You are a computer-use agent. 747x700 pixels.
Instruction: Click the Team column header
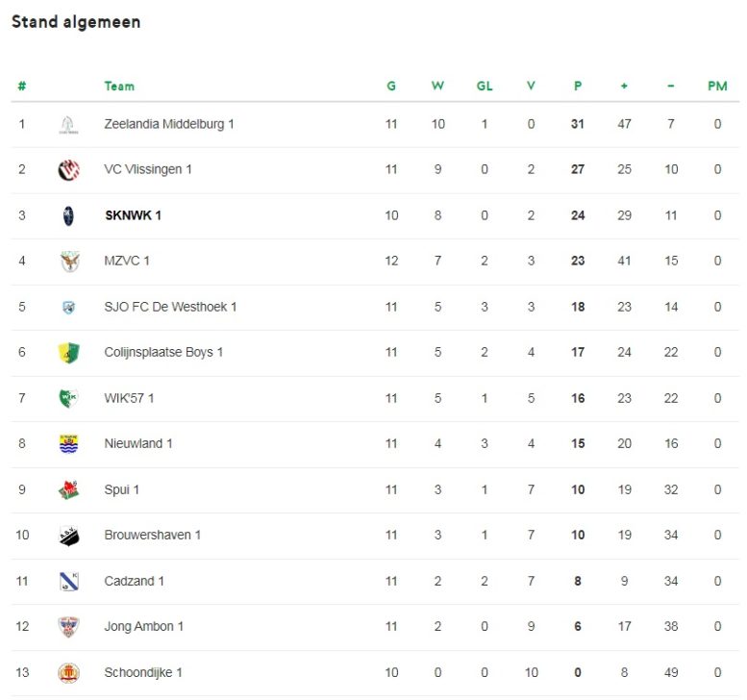pyautogui.click(x=119, y=87)
